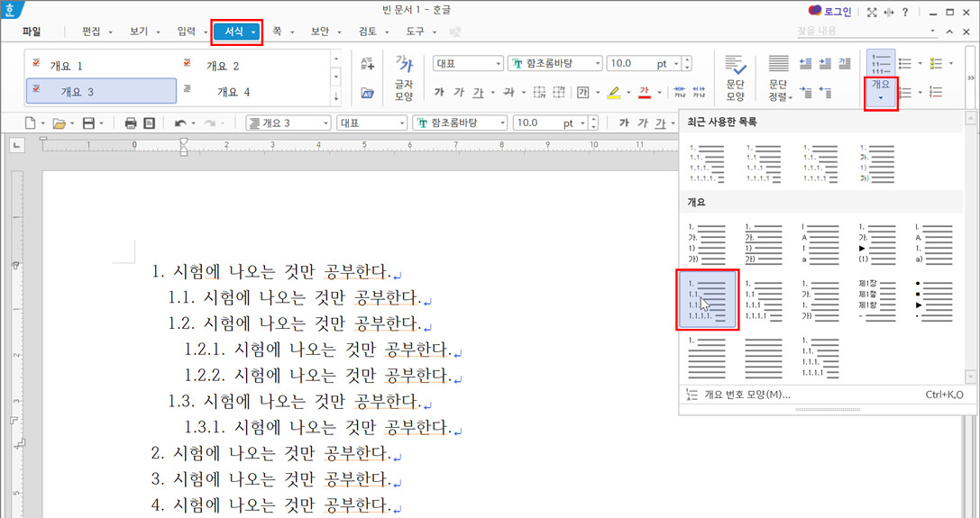Open print preview icon next to printer
Image resolution: width=980 pixels, height=518 pixels.
149,123
